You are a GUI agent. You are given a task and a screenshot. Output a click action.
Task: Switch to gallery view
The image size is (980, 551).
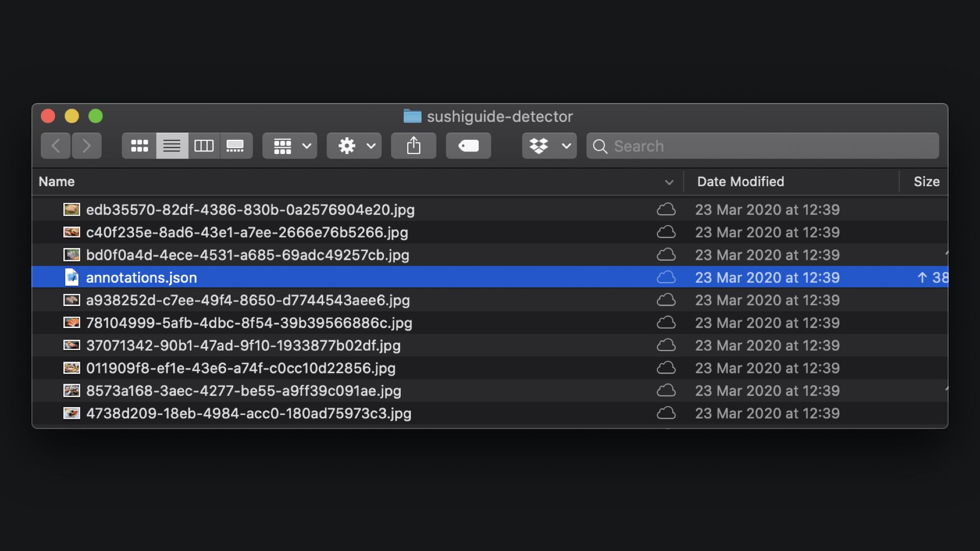[x=236, y=146]
